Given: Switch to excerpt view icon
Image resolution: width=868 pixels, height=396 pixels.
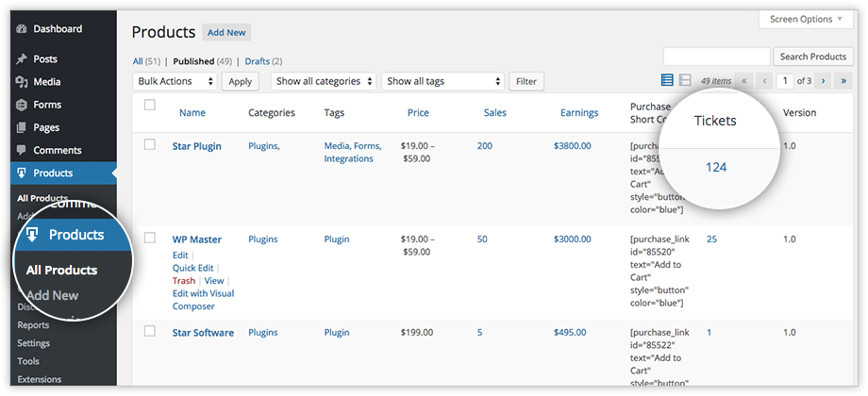Looking at the screenshot, I should coord(685,81).
